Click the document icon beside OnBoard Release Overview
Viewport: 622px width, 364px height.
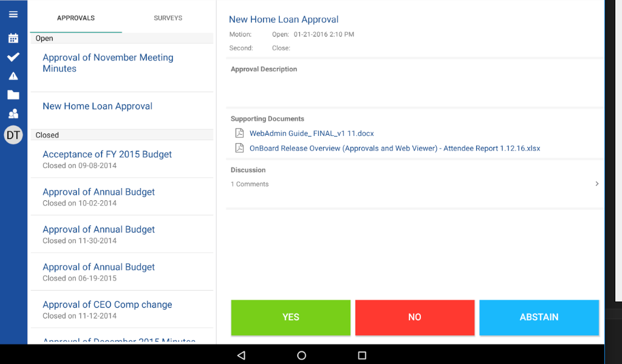click(239, 147)
